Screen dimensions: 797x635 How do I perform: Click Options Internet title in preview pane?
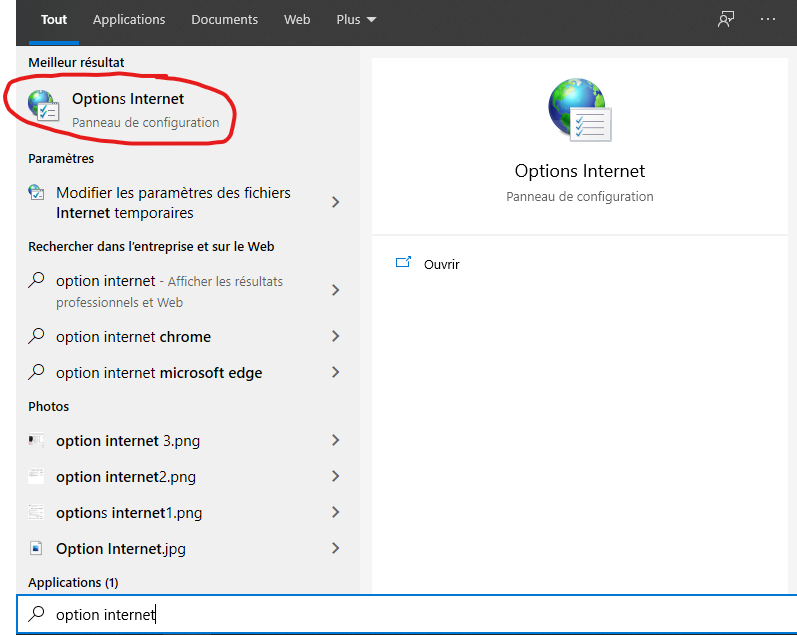[x=579, y=171]
